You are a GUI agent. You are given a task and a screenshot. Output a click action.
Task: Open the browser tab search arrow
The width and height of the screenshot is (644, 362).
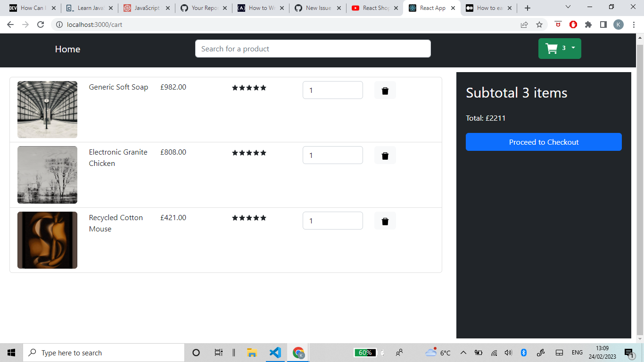click(567, 7)
